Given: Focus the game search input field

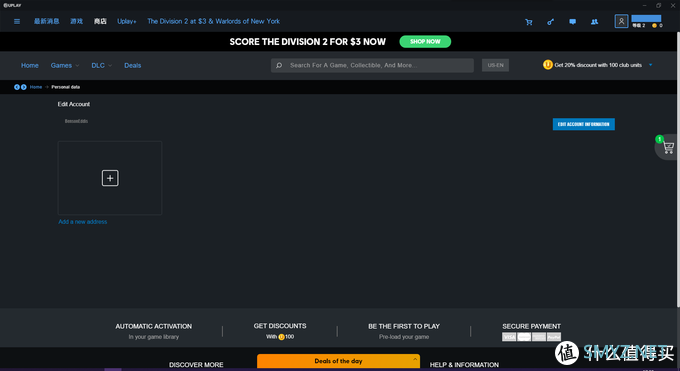Looking at the screenshot, I should coord(372,66).
